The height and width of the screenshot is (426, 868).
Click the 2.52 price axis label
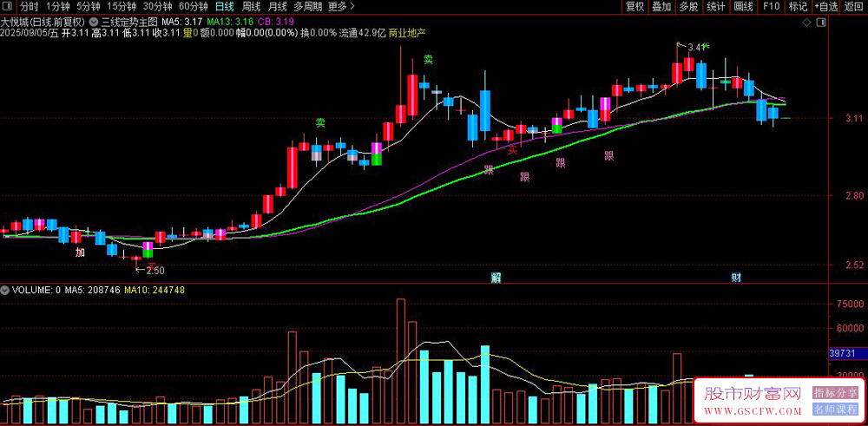coord(854,265)
